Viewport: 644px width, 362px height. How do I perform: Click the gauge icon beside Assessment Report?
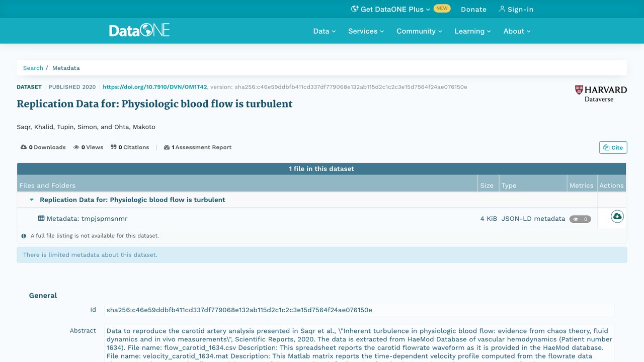tap(167, 147)
